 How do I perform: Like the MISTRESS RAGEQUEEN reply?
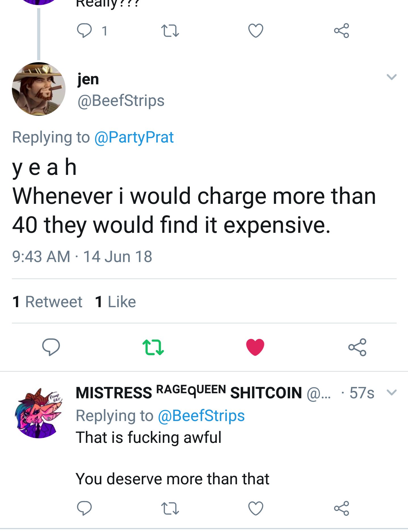point(256,508)
